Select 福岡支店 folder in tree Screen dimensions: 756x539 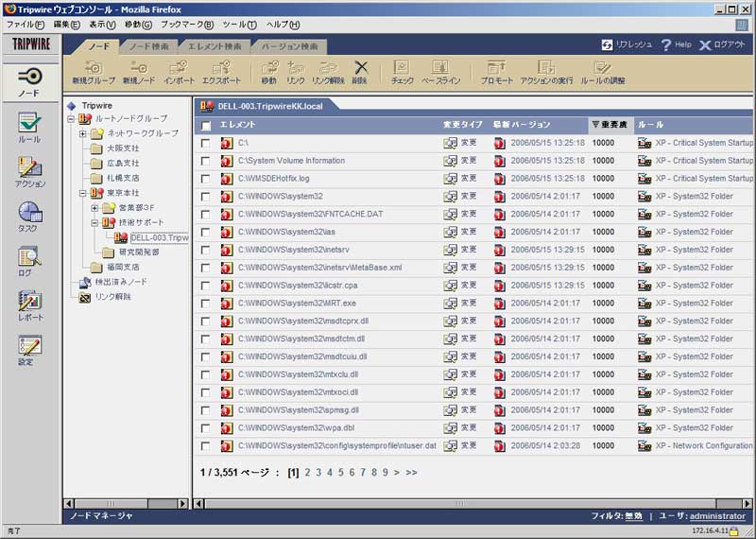click(x=123, y=268)
